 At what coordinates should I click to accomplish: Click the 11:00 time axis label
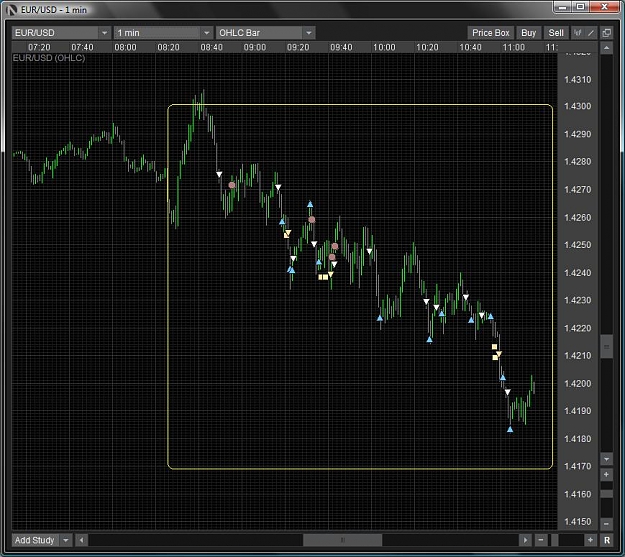coord(513,47)
